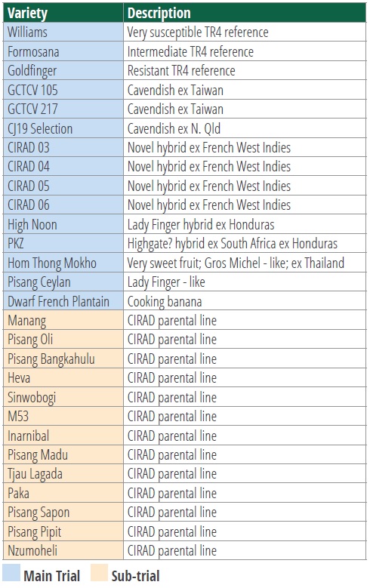Click the Dwarf French Plantain cell
Viewport: 370px width, 588px height.
(63, 300)
